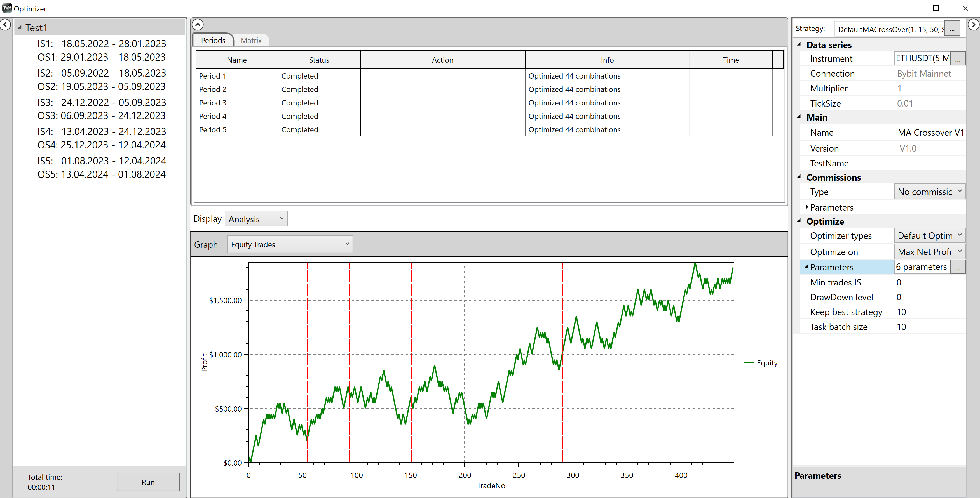This screenshot has width=980, height=498.
Task: Click the Time column header
Action: click(731, 60)
